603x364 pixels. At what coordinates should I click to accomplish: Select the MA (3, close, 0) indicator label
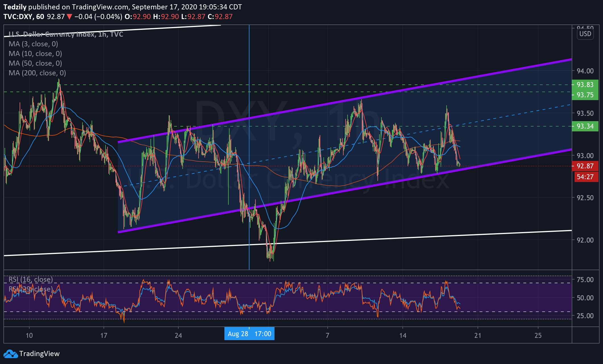(33, 44)
